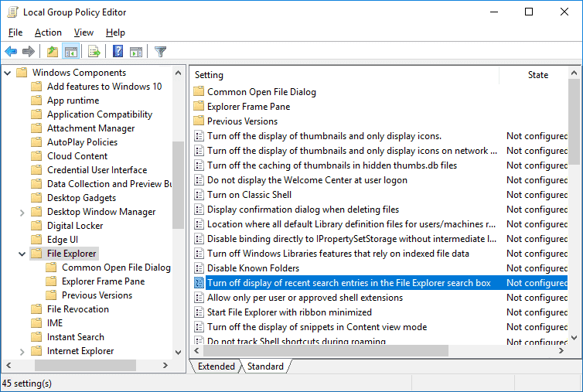The height and width of the screenshot is (392, 583).
Task: Open the Action menu
Action: click(x=49, y=32)
